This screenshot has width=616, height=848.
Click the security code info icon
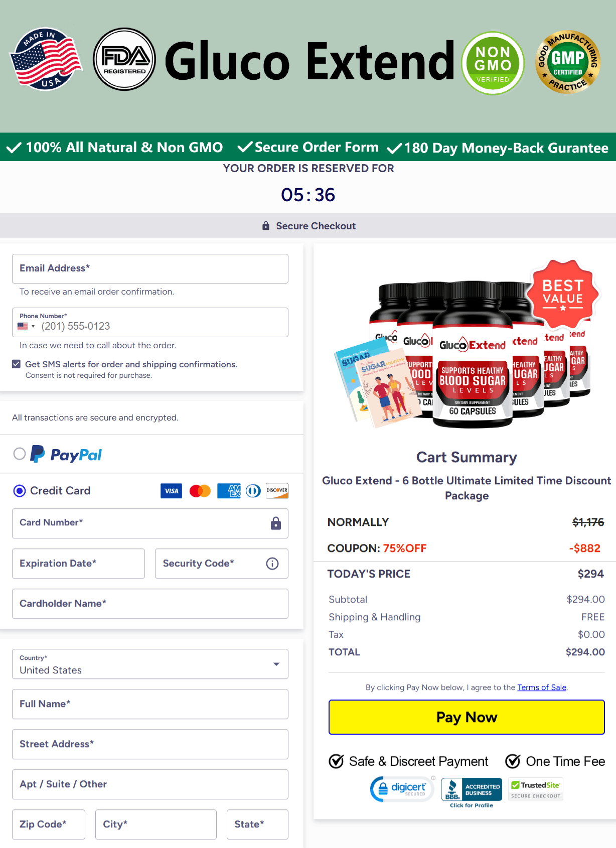272,563
